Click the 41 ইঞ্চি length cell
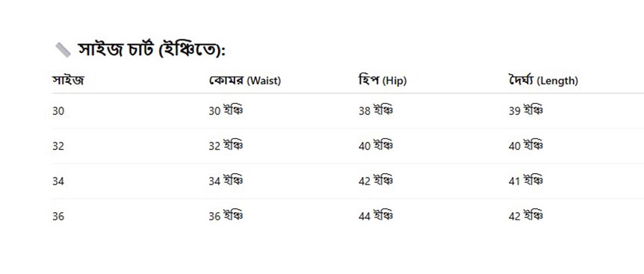The height and width of the screenshot is (274, 644). click(x=526, y=181)
